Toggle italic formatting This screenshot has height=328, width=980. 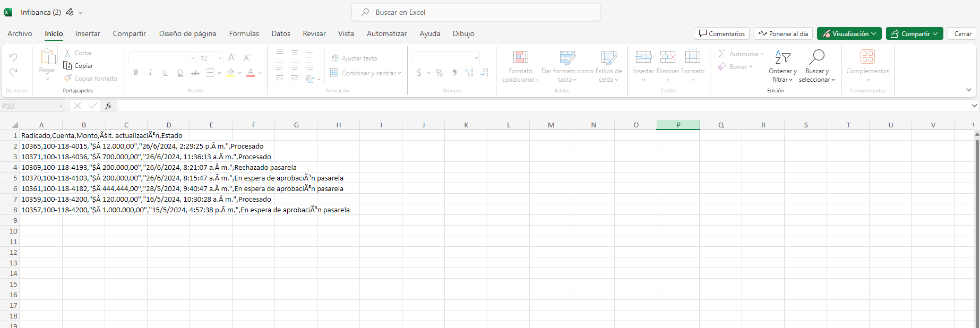[x=151, y=73]
